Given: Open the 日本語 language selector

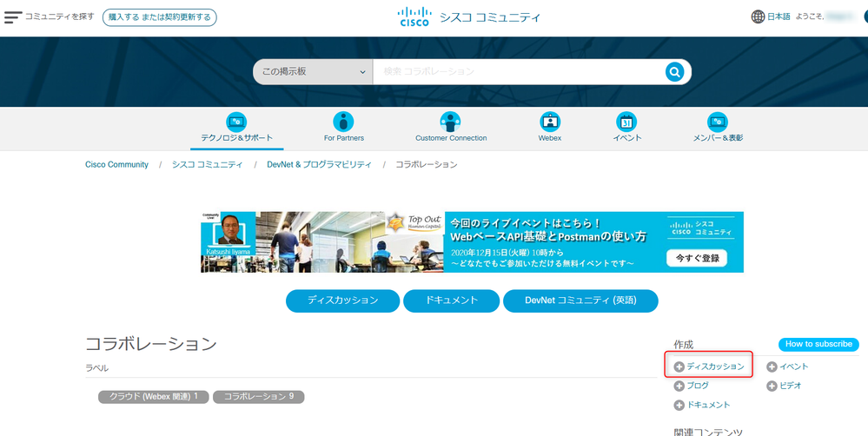Looking at the screenshot, I should (x=779, y=17).
